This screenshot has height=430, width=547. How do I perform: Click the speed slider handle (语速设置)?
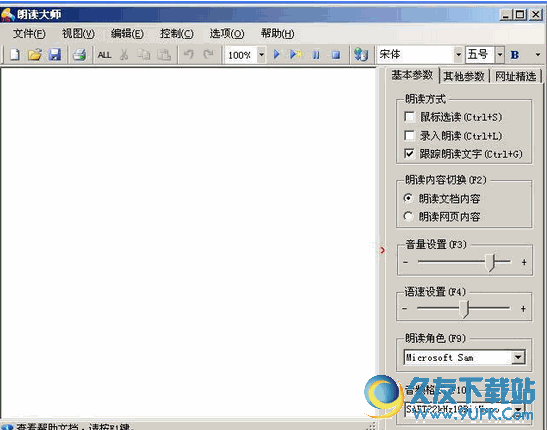click(x=464, y=309)
